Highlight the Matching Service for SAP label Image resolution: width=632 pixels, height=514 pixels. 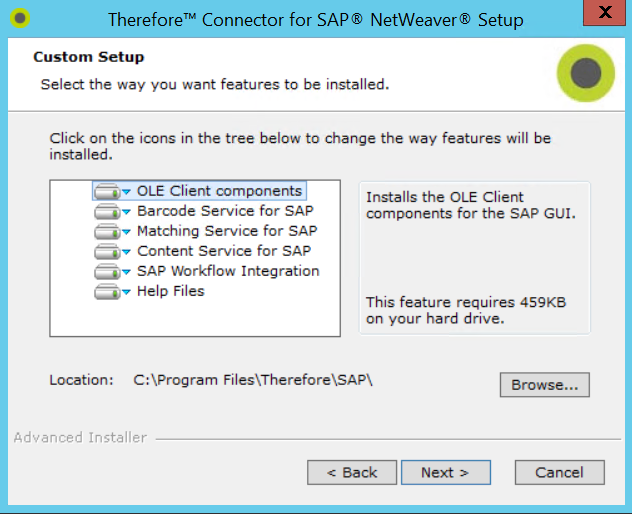pos(227,231)
